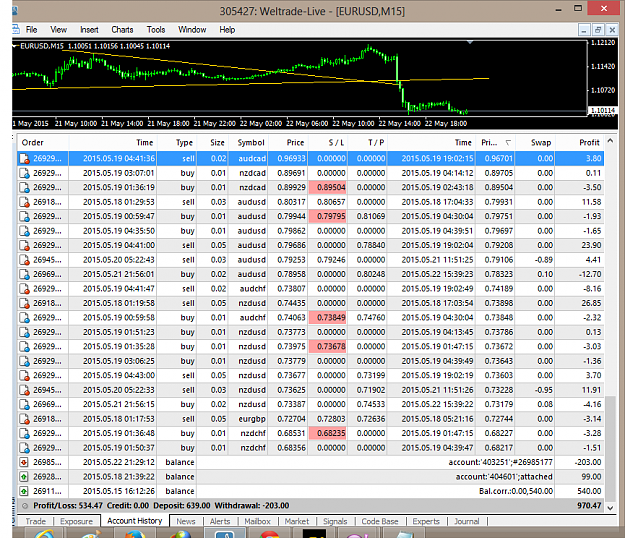Viewport: 625px width, 538px height.
Task: Open the Insert menu
Action: [89, 30]
